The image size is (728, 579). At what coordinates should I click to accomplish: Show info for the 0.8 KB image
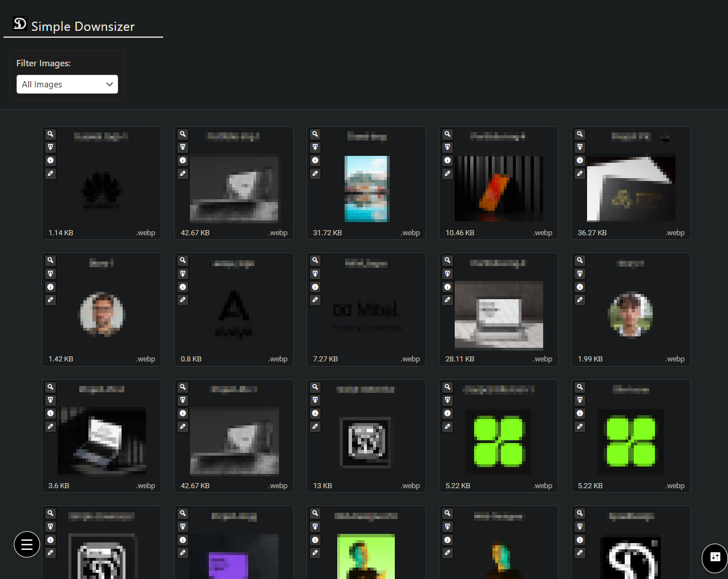tap(183, 287)
